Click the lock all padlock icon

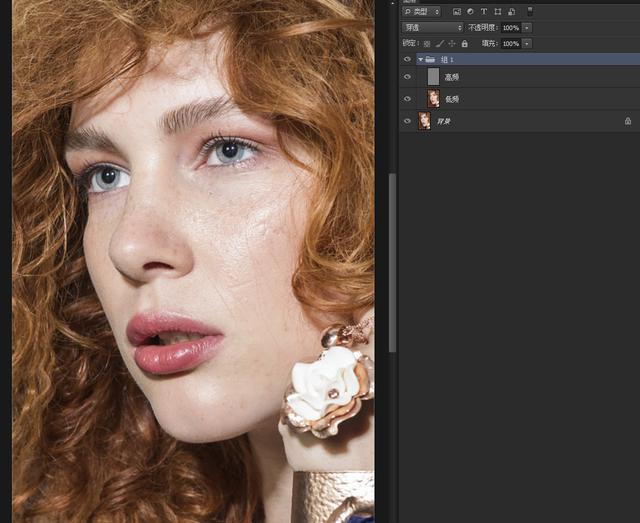(x=464, y=44)
